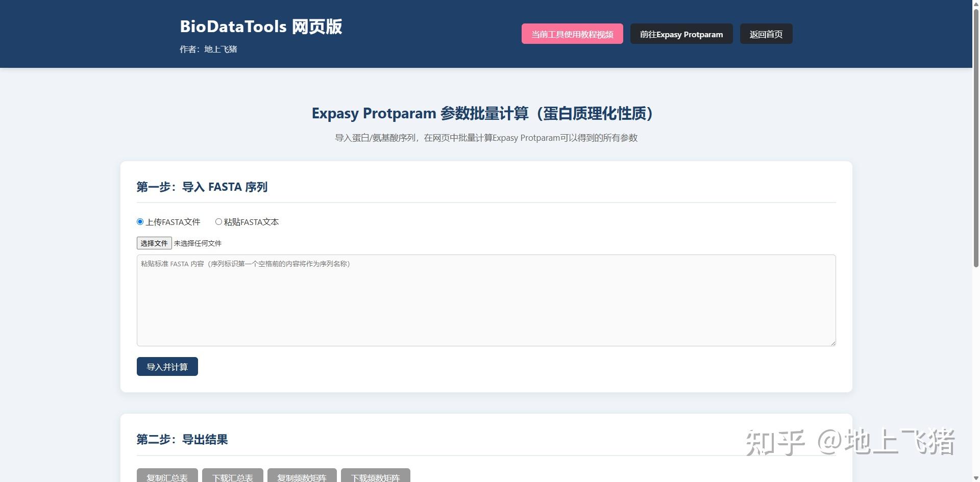
Task: Click the 未选择任何文件 file status text
Action: coord(198,243)
